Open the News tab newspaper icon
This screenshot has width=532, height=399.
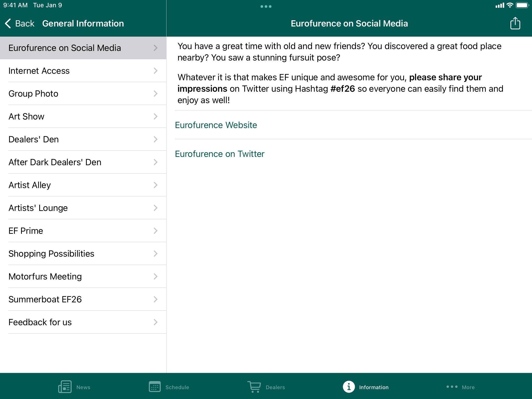click(65, 387)
